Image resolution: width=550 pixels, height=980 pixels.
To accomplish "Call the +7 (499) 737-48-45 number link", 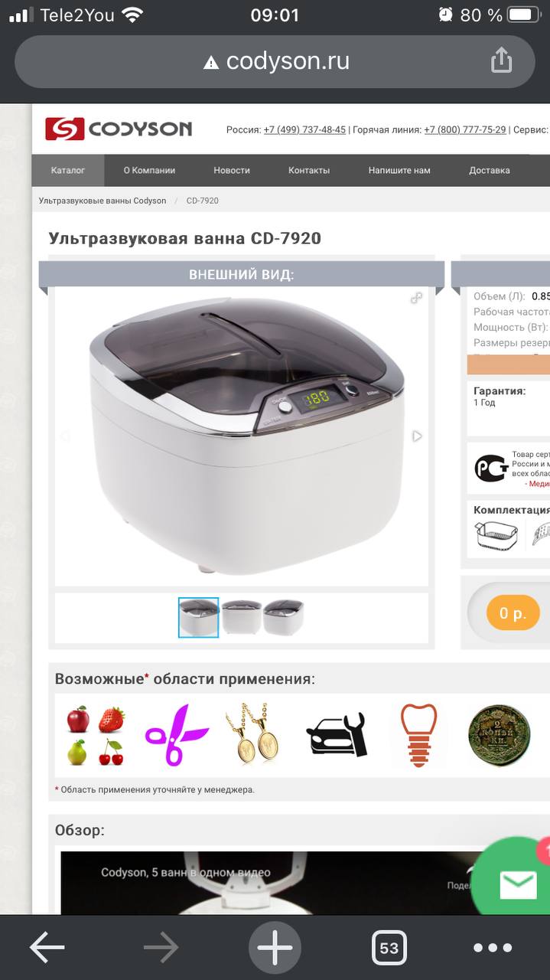I will [x=304, y=130].
